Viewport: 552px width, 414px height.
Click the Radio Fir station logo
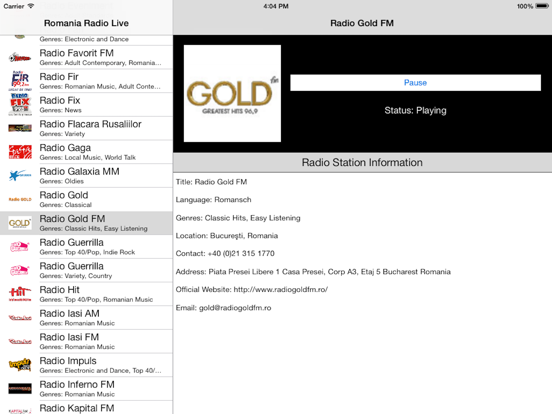pyautogui.click(x=20, y=81)
